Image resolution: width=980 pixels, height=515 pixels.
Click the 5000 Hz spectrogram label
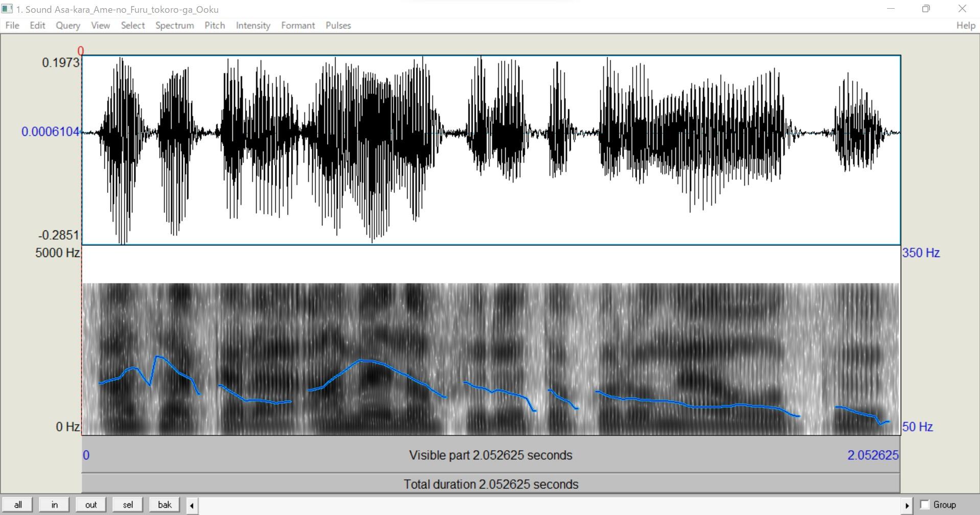click(x=57, y=252)
